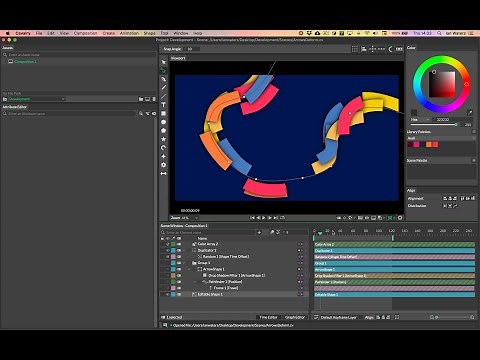The height and width of the screenshot is (360, 480).
Task: Open the Composition menu
Action: click(85, 33)
